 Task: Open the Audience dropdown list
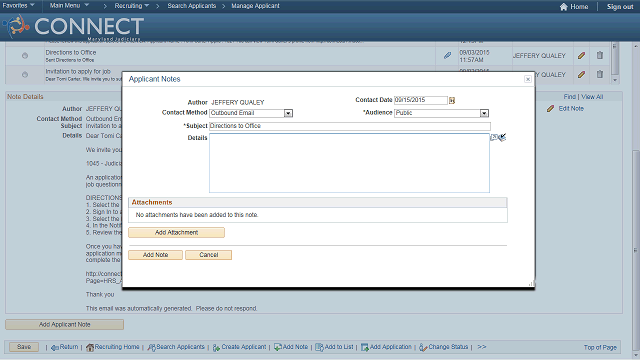[x=484, y=113]
